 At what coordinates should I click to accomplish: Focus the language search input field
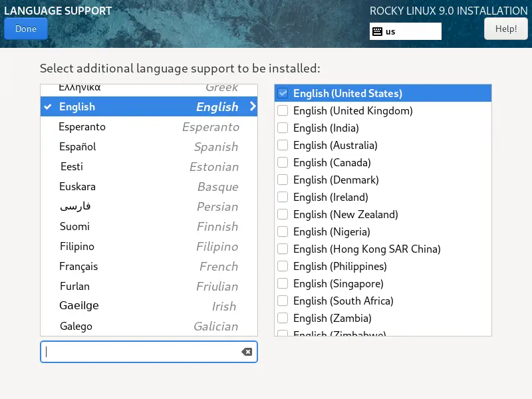[148, 352]
